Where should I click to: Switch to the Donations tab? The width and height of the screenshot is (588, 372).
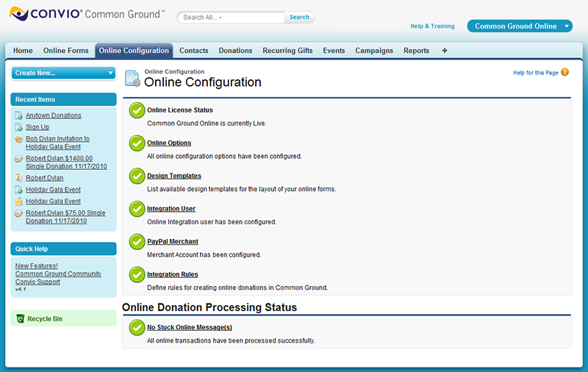(x=235, y=51)
